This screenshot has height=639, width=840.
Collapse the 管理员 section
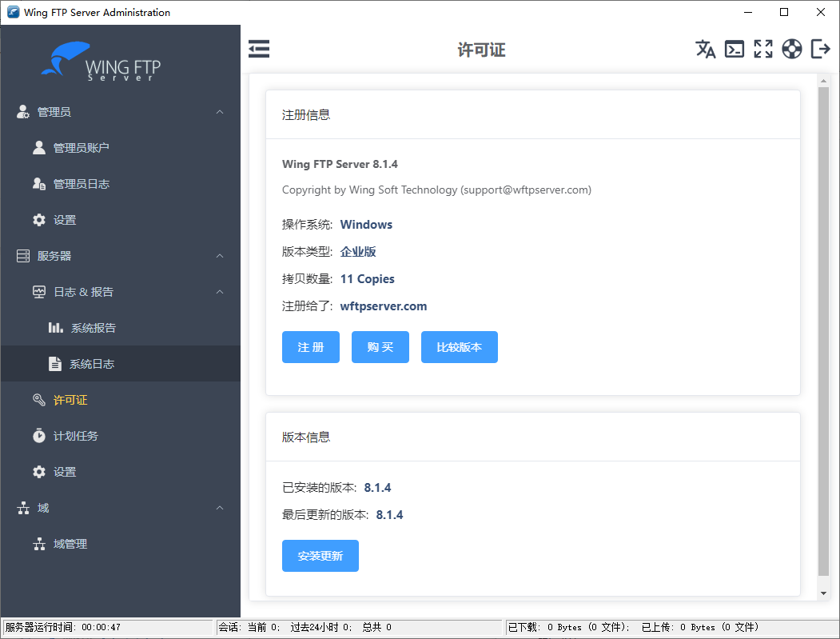(x=219, y=111)
